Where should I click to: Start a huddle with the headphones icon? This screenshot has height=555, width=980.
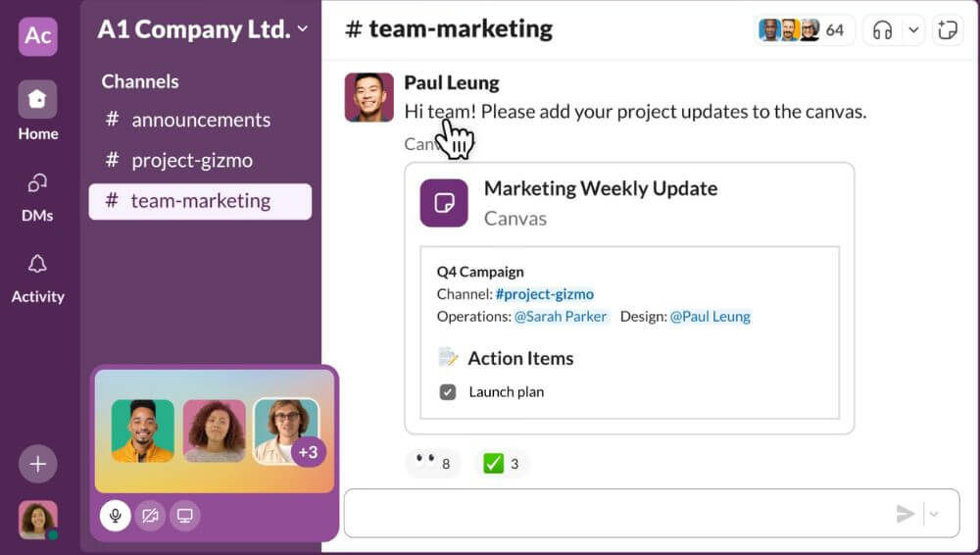[882, 30]
